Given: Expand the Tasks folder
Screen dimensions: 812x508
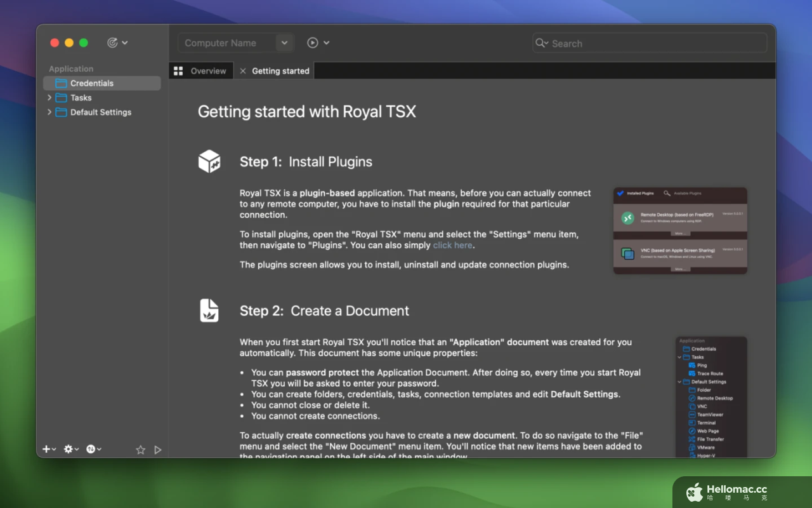Looking at the screenshot, I should [49, 98].
